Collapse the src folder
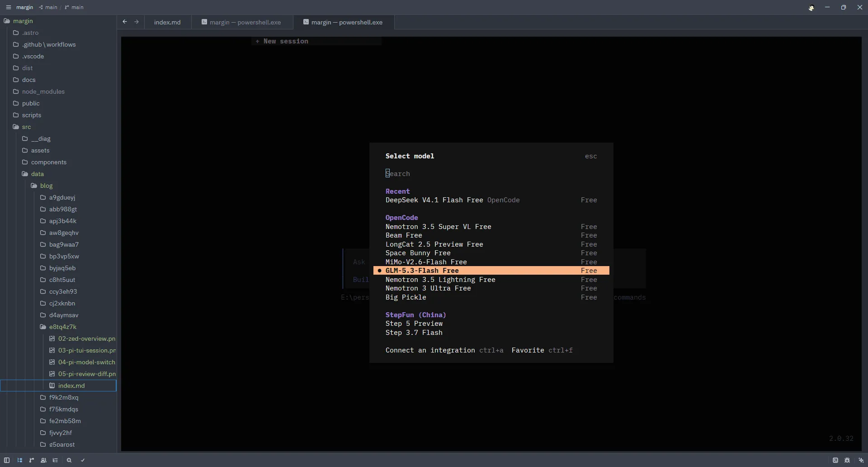 (x=27, y=127)
